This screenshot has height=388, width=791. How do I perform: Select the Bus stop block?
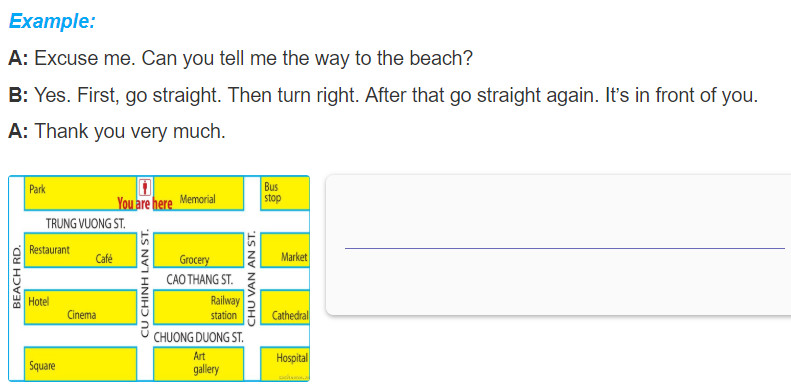click(x=285, y=193)
